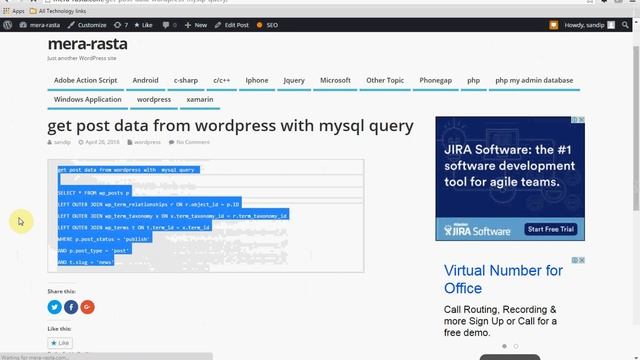Open the JIRA ad info icon
Viewport: 640px width, 360px height.
coord(575,120)
